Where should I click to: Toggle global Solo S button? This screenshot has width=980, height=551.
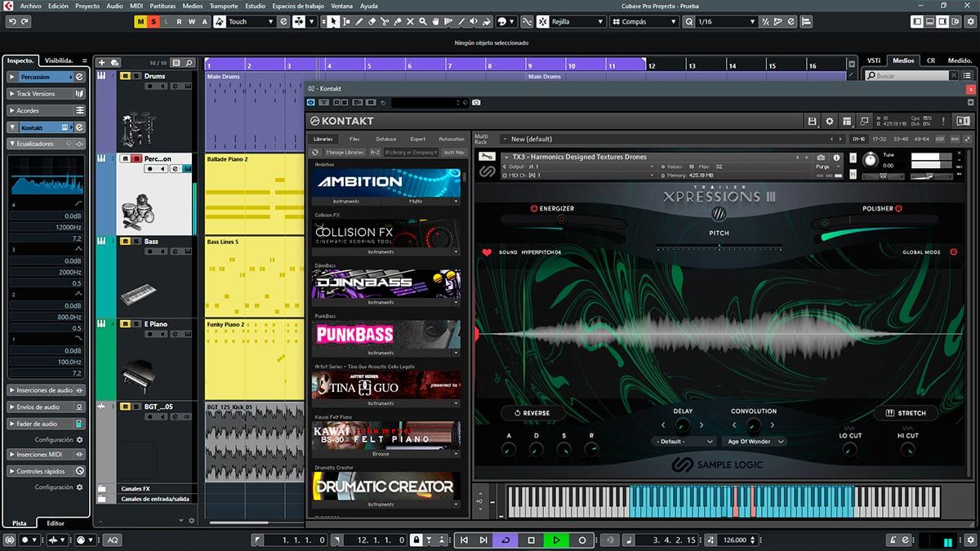click(x=154, y=21)
